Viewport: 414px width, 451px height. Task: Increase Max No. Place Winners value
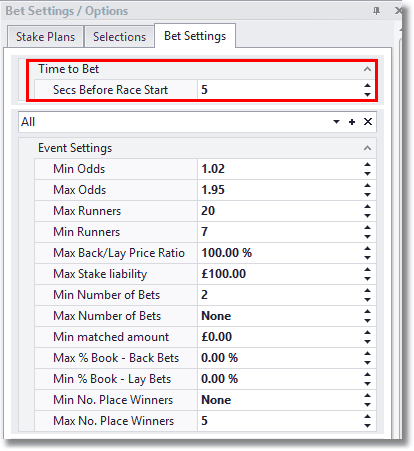[x=367, y=417]
